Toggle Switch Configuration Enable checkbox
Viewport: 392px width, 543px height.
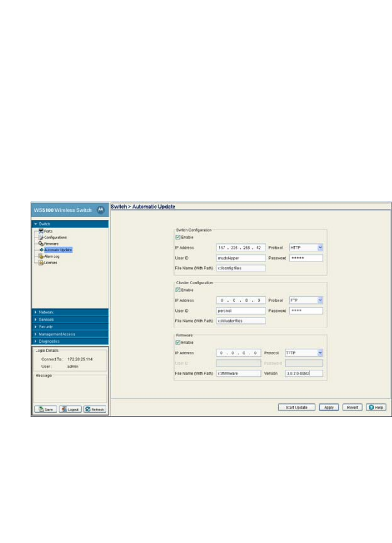(178, 237)
